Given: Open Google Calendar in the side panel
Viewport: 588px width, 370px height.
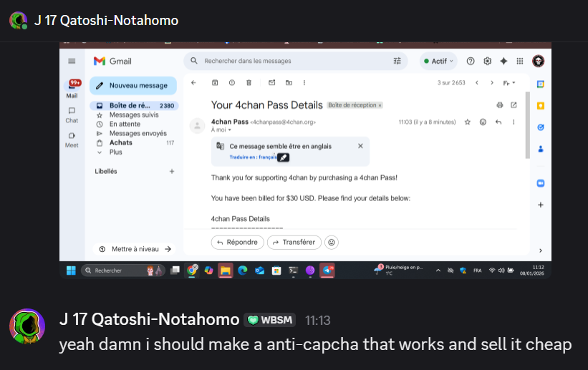Looking at the screenshot, I should (x=541, y=84).
